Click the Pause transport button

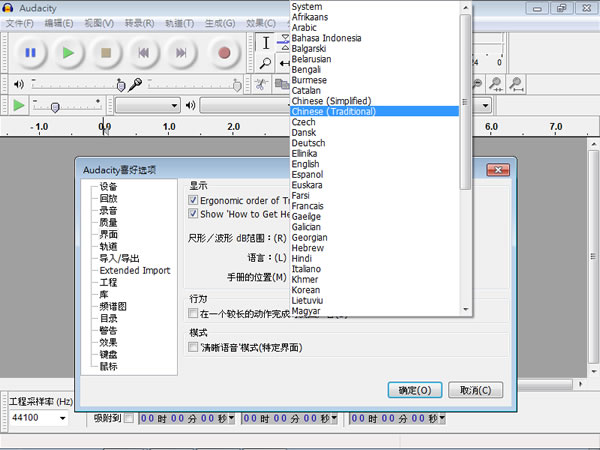tap(30, 52)
